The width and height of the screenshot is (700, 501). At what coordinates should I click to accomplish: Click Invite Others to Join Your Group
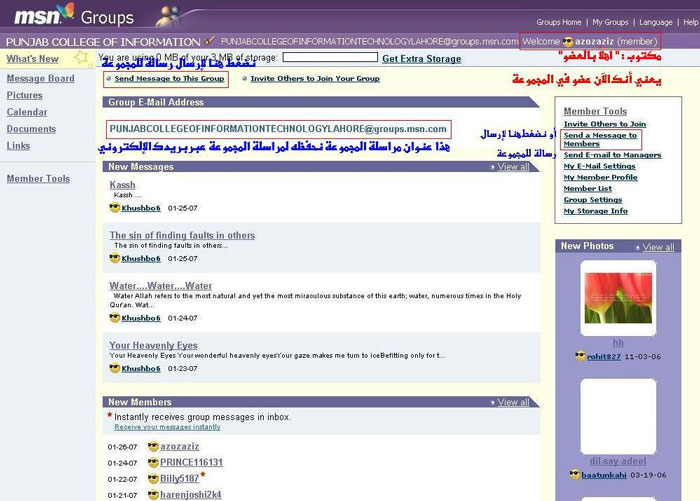coord(315,79)
